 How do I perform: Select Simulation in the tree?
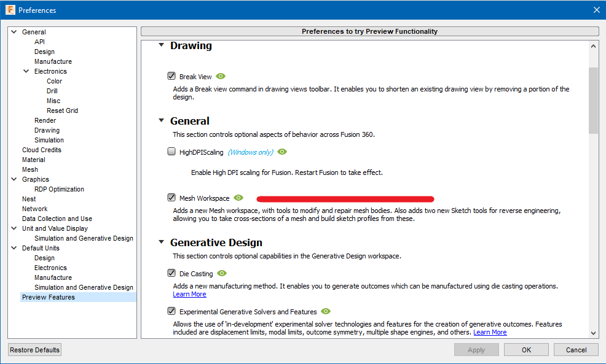[x=49, y=140]
